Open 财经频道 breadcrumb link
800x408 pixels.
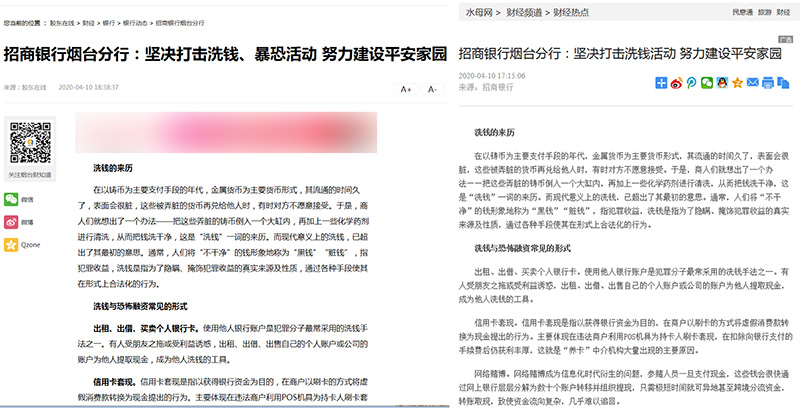524,12
